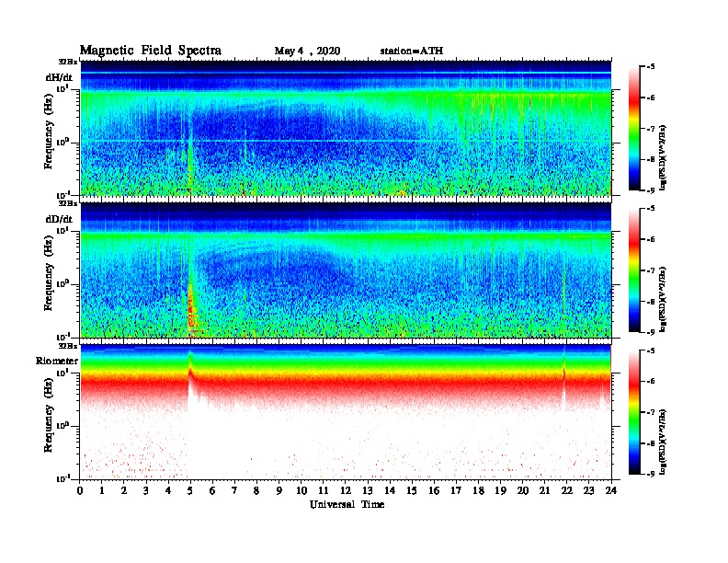Image resolution: width=728 pixels, height=563 pixels.
Task: Select hour tick label "23" on time axis
Action: (588, 490)
